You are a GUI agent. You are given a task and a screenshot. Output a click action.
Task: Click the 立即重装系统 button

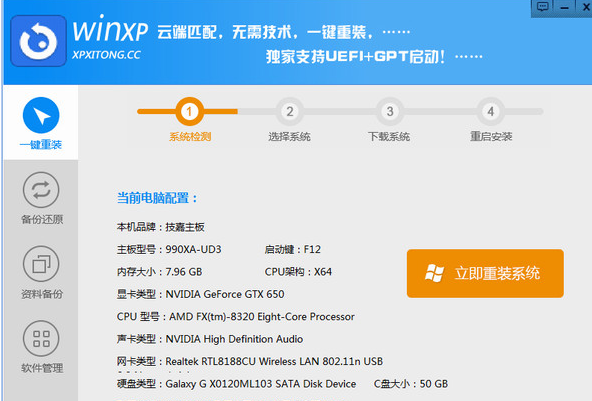[x=485, y=273]
